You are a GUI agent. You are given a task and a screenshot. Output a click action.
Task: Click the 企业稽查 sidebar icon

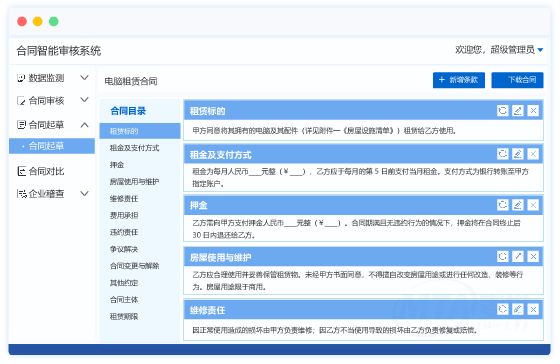(x=21, y=194)
